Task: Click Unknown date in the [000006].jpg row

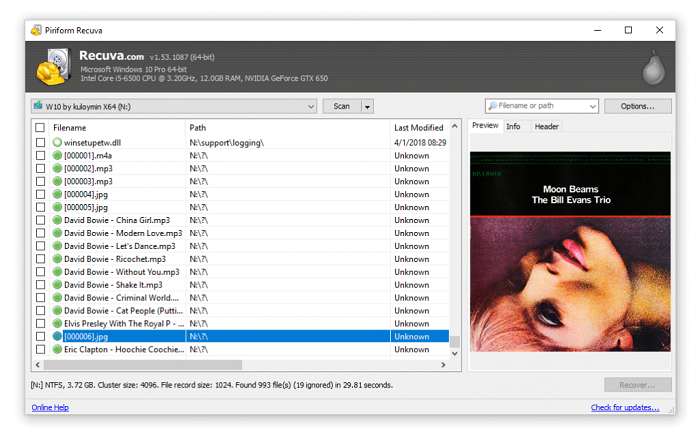Action: (412, 336)
